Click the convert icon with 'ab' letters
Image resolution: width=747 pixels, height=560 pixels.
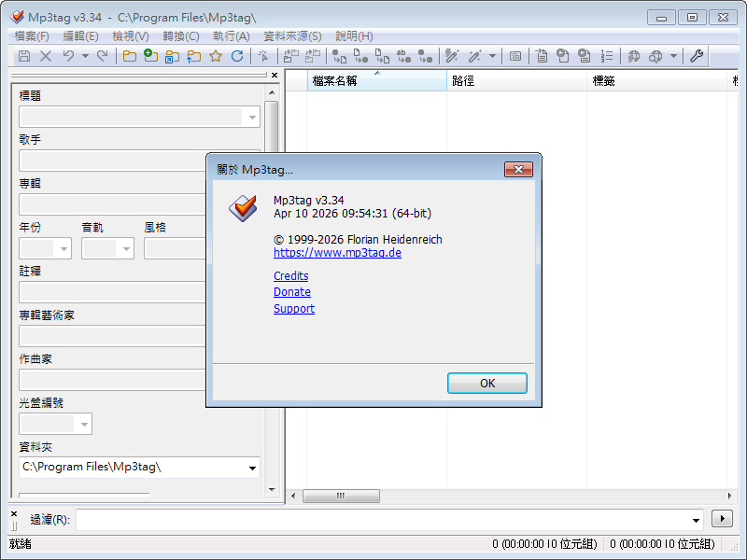pyautogui.click(x=404, y=56)
